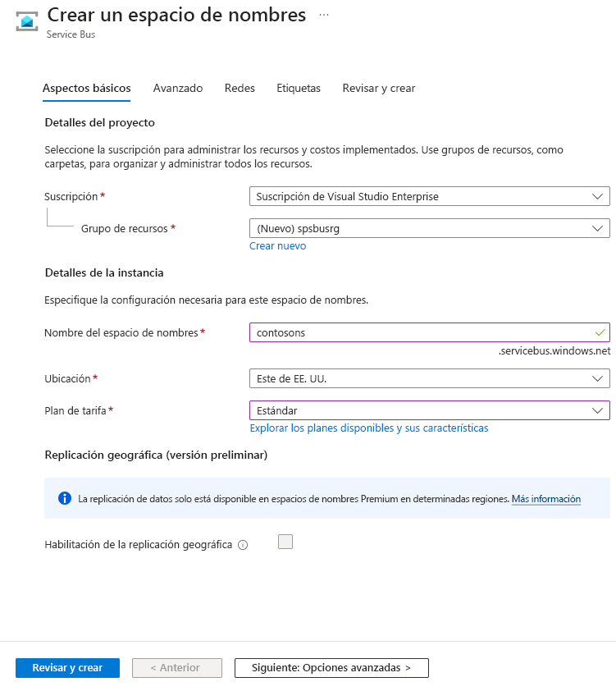Switch to the Avanzado tab
Viewport: 616px width, 691px height.
(178, 88)
